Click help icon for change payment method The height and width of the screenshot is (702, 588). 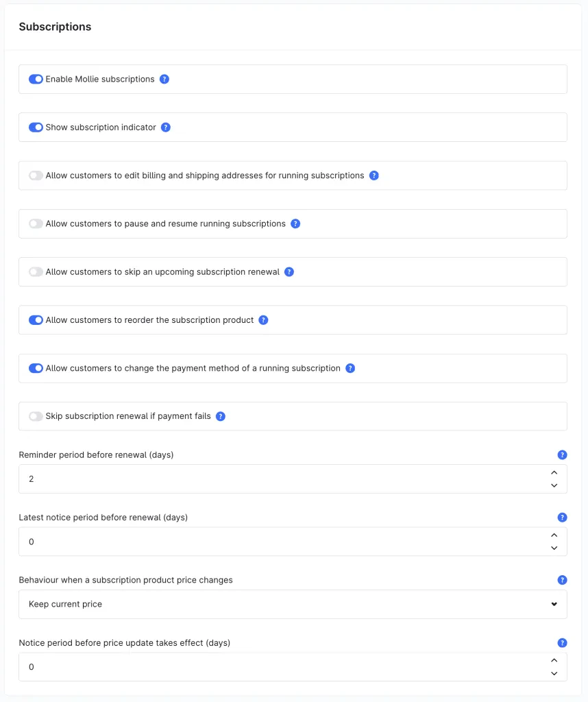pos(350,368)
